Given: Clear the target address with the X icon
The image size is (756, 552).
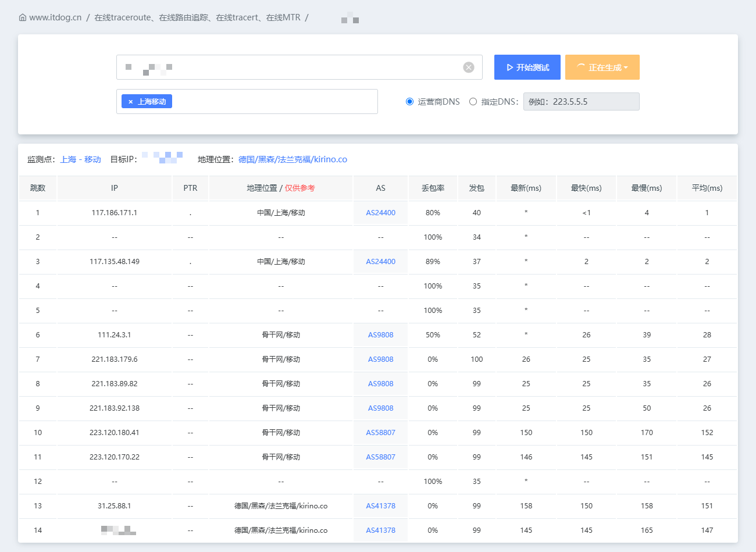Looking at the screenshot, I should [x=469, y=67].
